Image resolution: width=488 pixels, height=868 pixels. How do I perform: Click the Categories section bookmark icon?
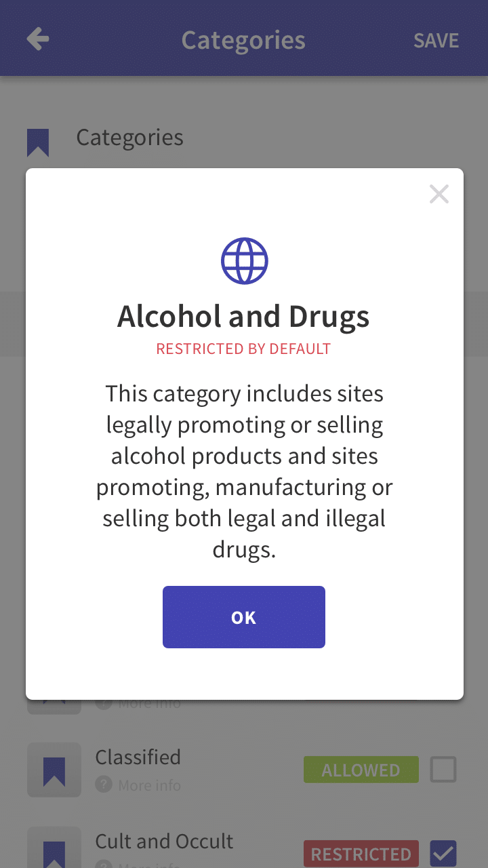pos(38,142)
